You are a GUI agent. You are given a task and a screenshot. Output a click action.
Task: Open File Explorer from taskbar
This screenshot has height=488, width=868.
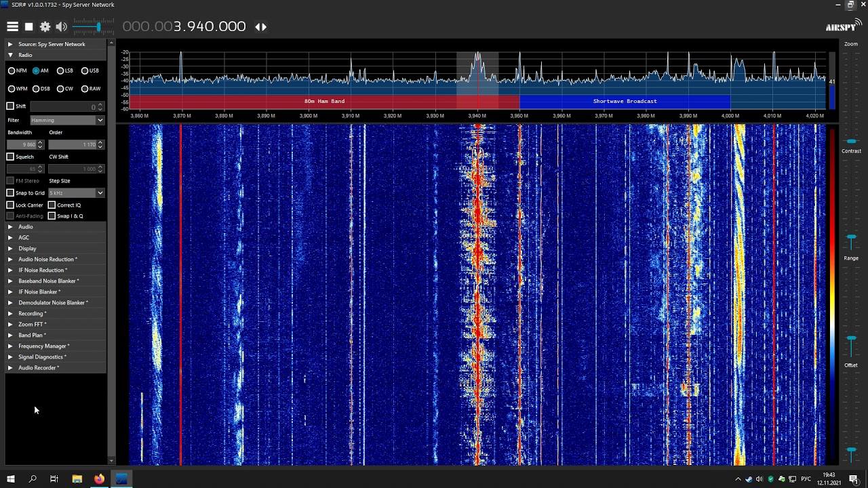tap(77, 479)
